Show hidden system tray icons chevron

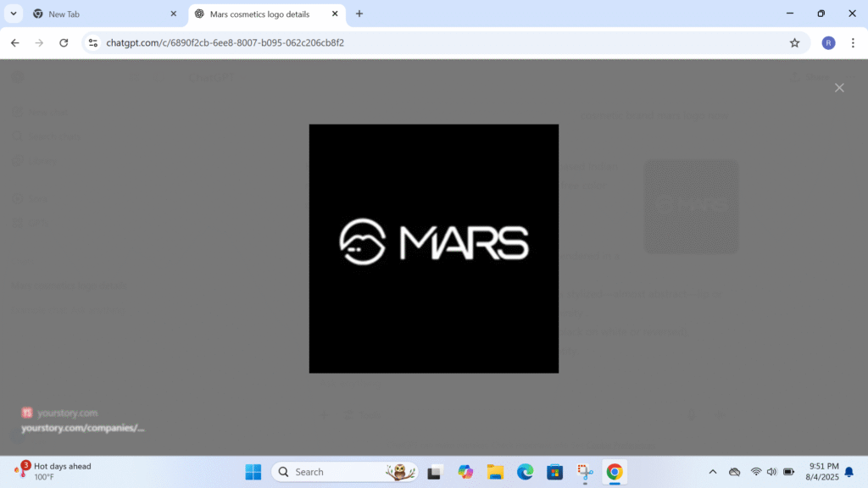pos(712,472)
